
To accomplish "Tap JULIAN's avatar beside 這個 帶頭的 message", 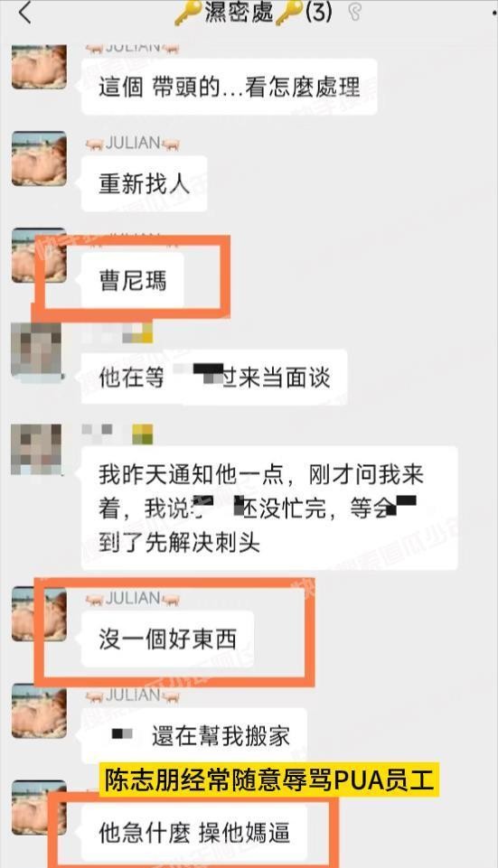I will coord(40,67).
